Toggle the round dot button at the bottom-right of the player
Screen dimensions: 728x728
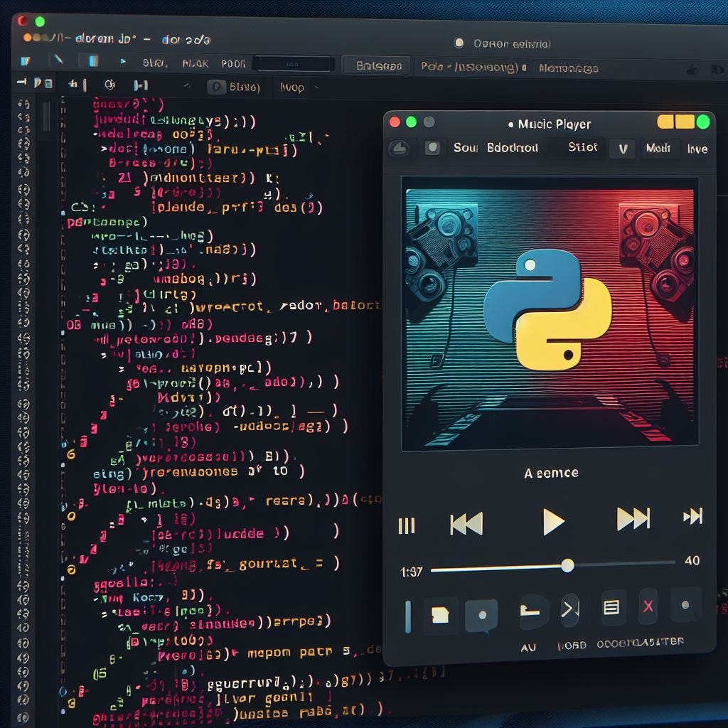click(685, 605)
